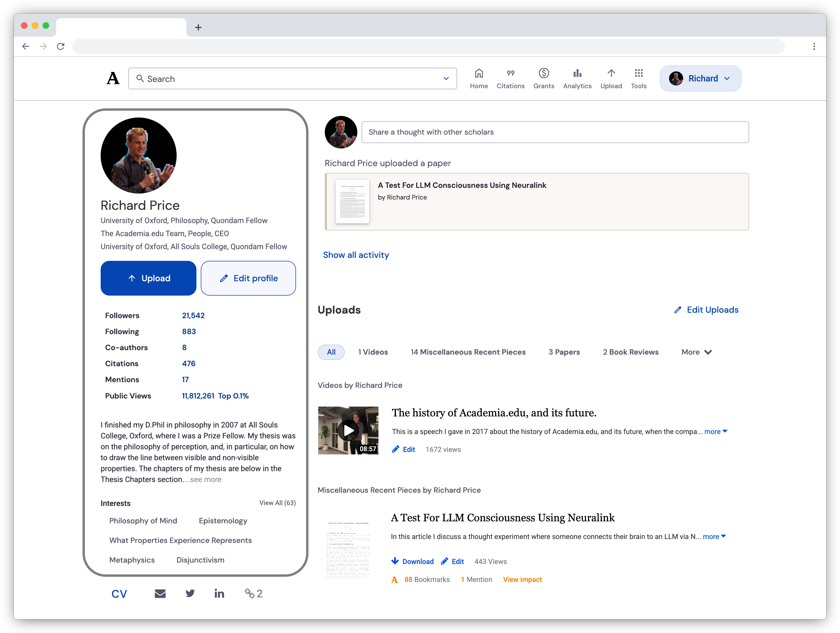Click the Top 0.1% public views link
The image size is (840, 633).
(233, 396)
